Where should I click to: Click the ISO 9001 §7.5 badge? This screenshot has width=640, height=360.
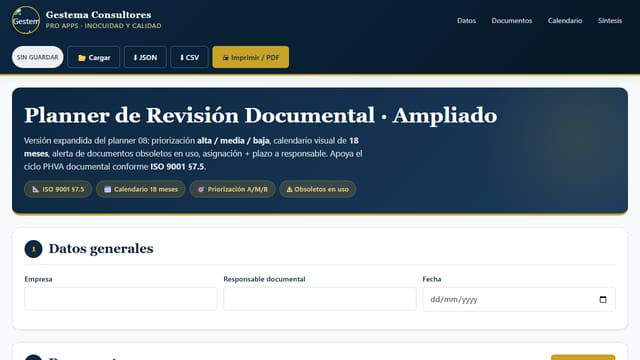point(58,189)
